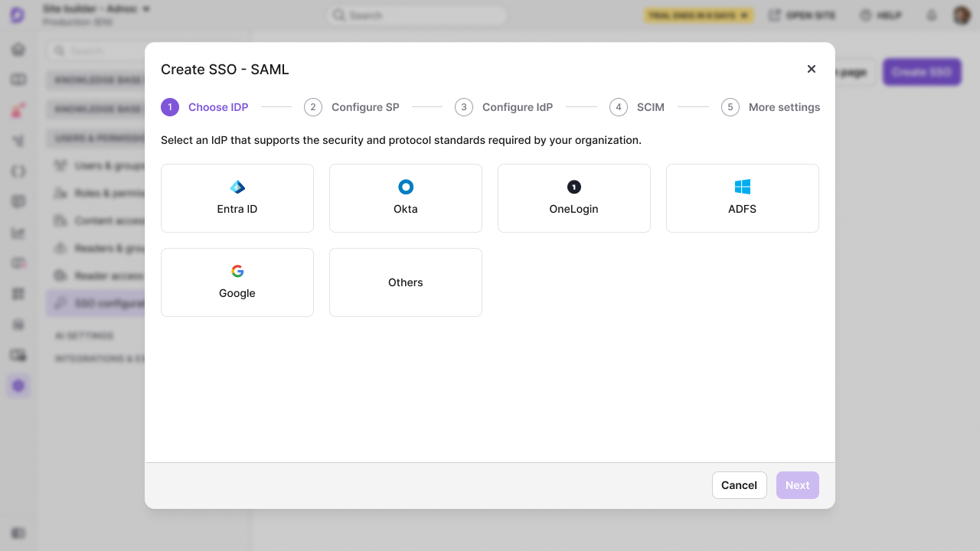Jump to step 3 Configure IdP
The width and height of the screenshot is (980, 551).
[504, 107]
